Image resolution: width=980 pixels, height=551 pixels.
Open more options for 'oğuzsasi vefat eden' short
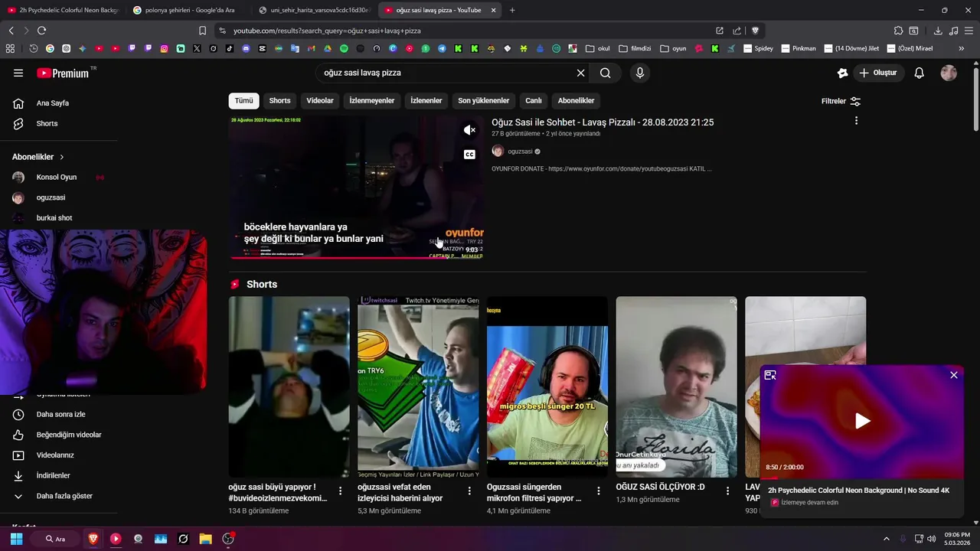click(x=469, y=491)
